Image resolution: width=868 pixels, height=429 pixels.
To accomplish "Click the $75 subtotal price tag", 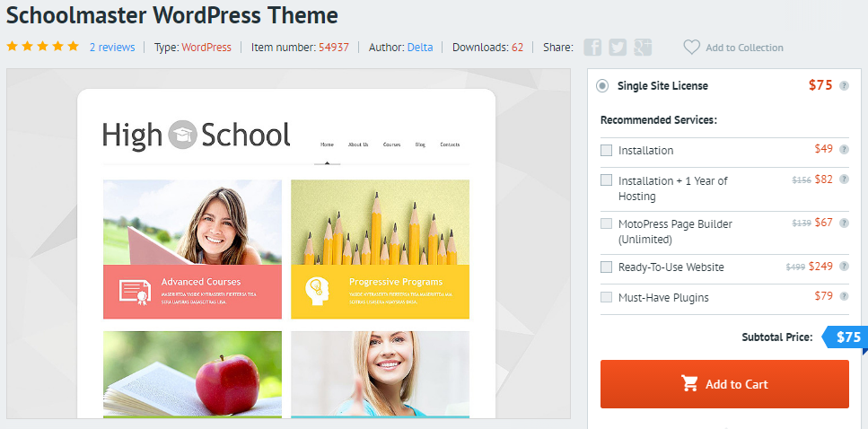I will [845, 337].
